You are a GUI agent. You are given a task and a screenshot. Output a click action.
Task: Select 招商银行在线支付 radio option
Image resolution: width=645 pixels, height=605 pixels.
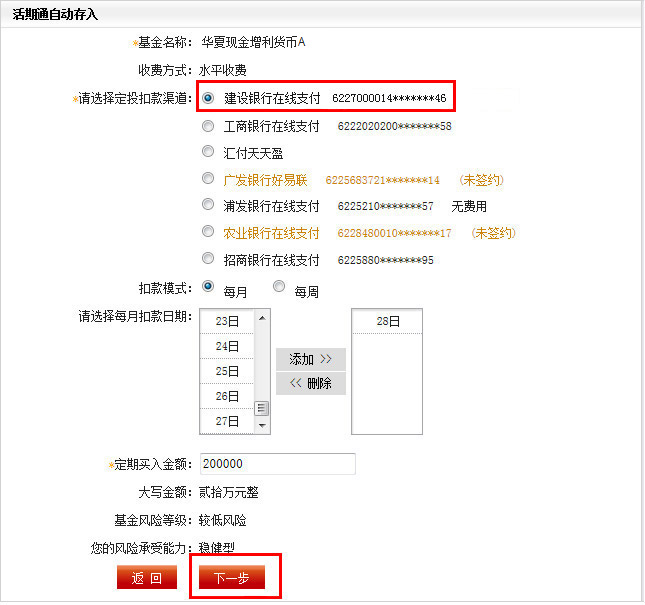(208, 258)
